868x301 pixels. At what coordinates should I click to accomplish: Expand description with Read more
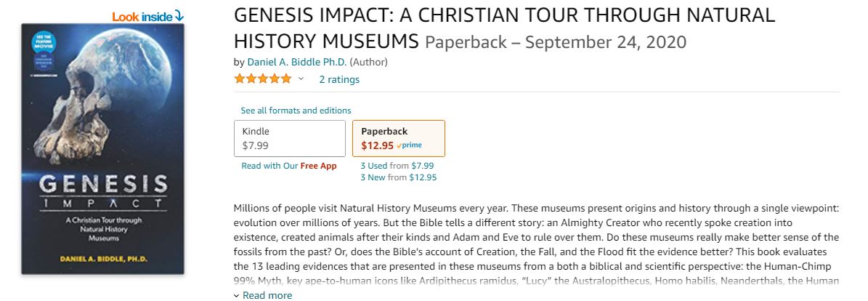point(263,295)
